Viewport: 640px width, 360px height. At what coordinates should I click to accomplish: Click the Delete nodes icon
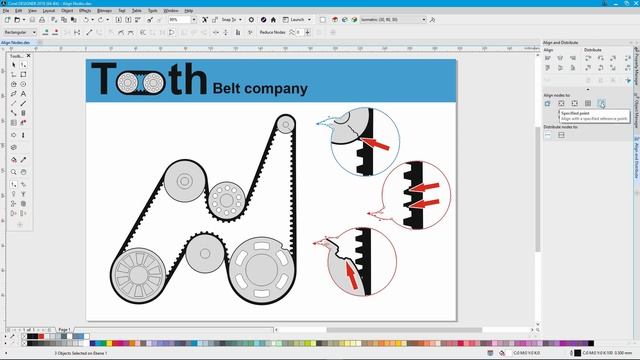pos(55,32)
